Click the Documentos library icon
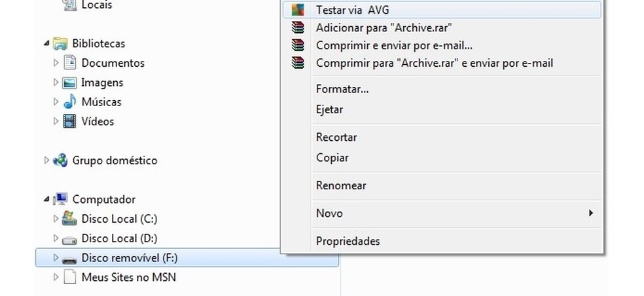The width and height of the screenshot is (644, 296). pos(70,64)
